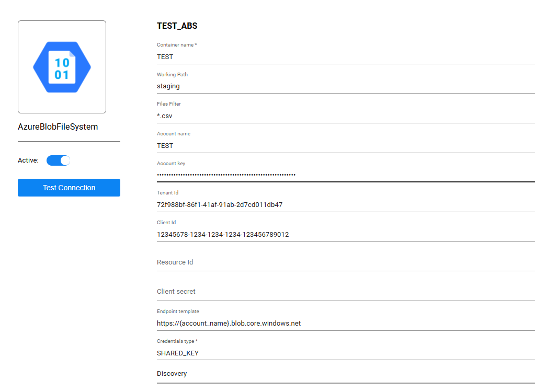Click the Container name field with TEST
The image size is (535, 392).
345,56
